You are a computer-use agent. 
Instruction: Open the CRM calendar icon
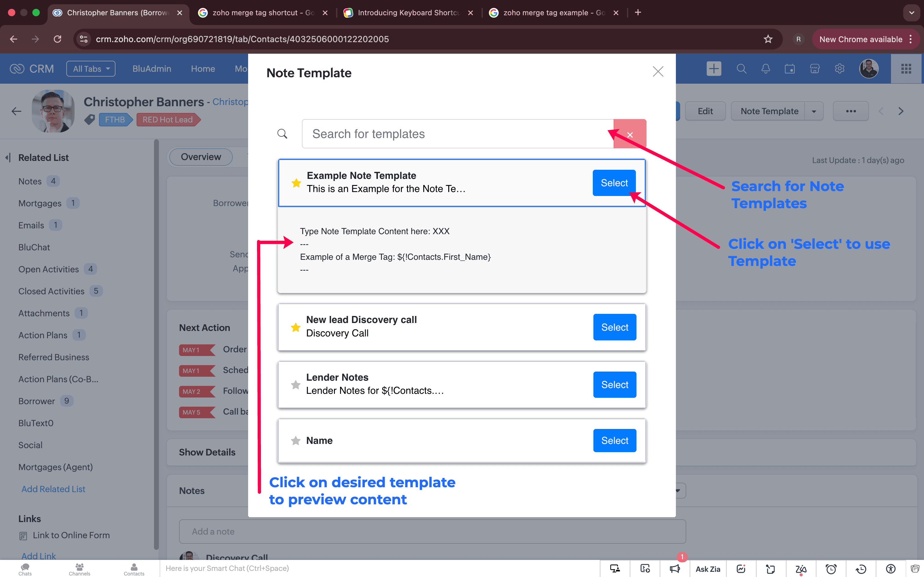790,69
